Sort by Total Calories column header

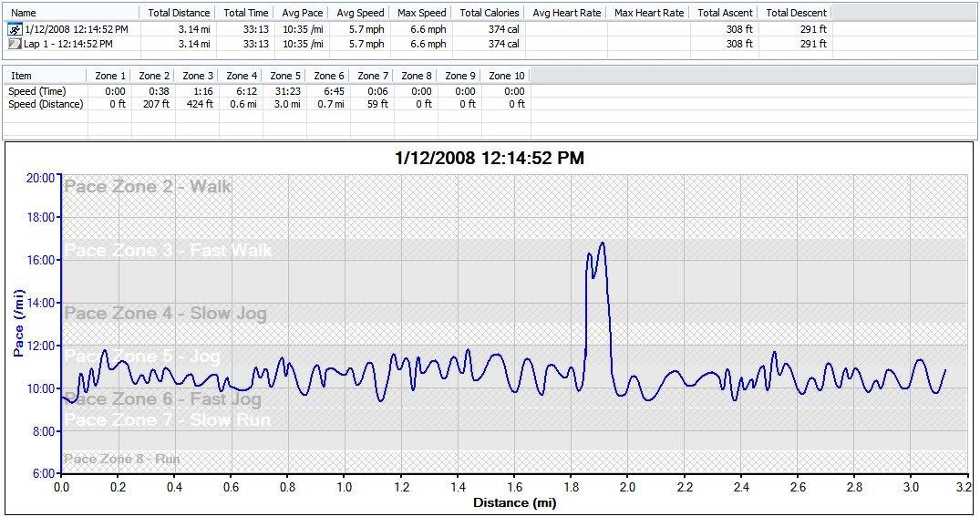pyautogui.click(x=489, y=13)
